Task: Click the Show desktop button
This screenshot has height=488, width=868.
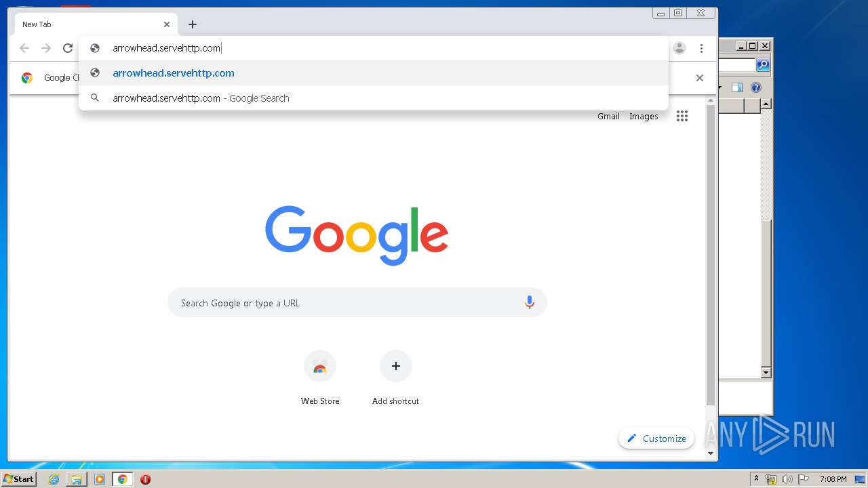Action: click(x=860, y=479)
